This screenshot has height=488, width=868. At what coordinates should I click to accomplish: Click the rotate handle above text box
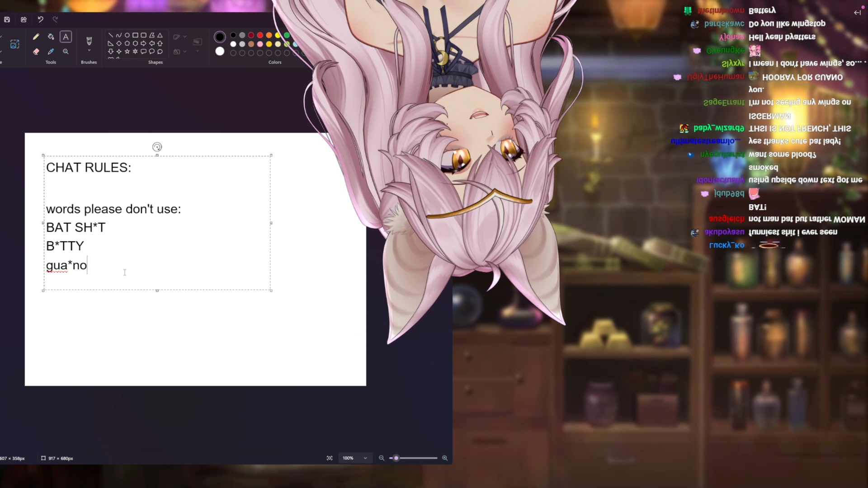point(157,147)
